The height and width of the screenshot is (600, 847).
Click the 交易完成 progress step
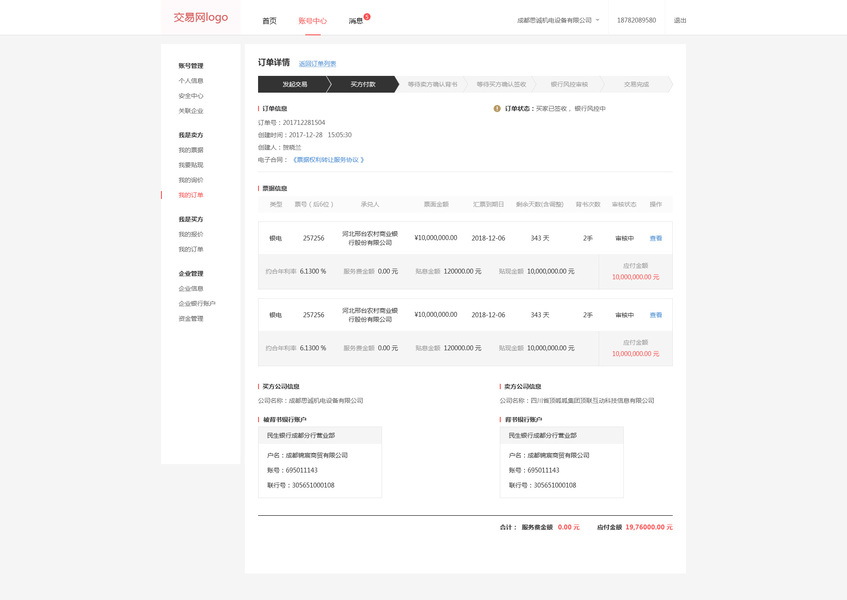(x=636, y=84)
